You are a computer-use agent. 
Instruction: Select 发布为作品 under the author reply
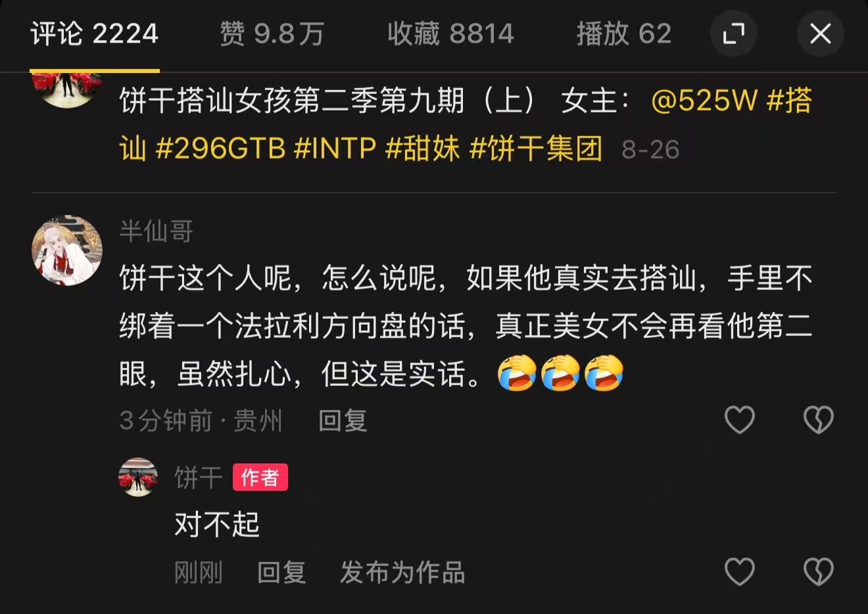(402, 573)
